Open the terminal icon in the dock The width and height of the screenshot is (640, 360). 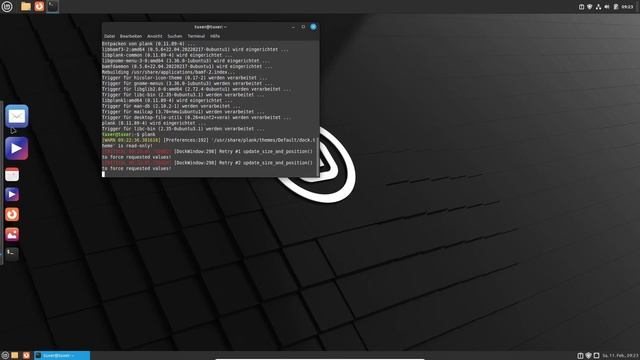12,254
